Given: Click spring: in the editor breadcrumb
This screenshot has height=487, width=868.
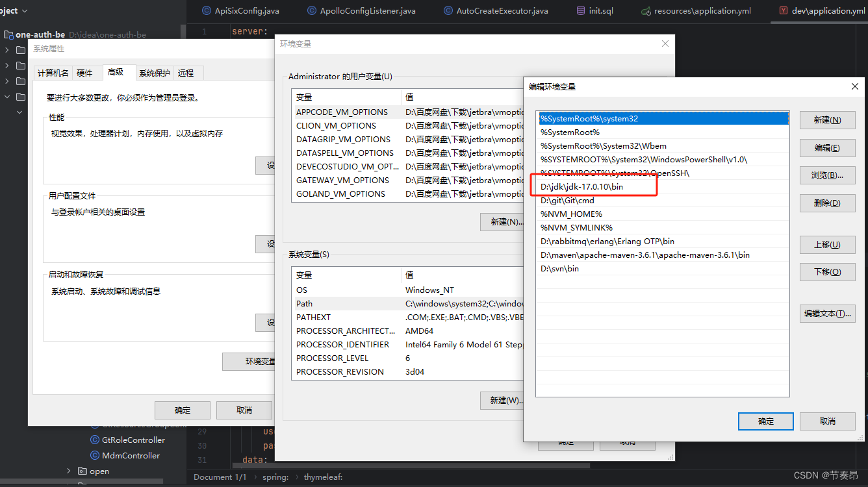Looking at the screenshot, I should click(275, 477).
